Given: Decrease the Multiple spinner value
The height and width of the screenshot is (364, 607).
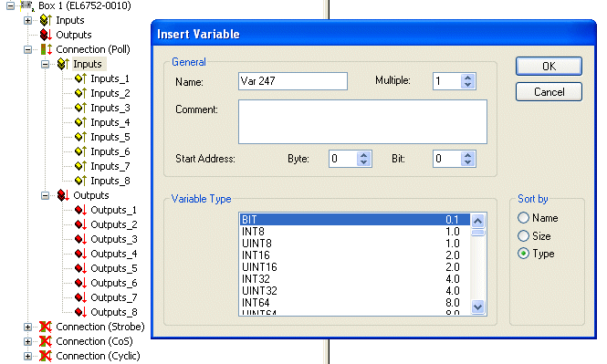Looking at the screenshot, I should coord(467,85).
